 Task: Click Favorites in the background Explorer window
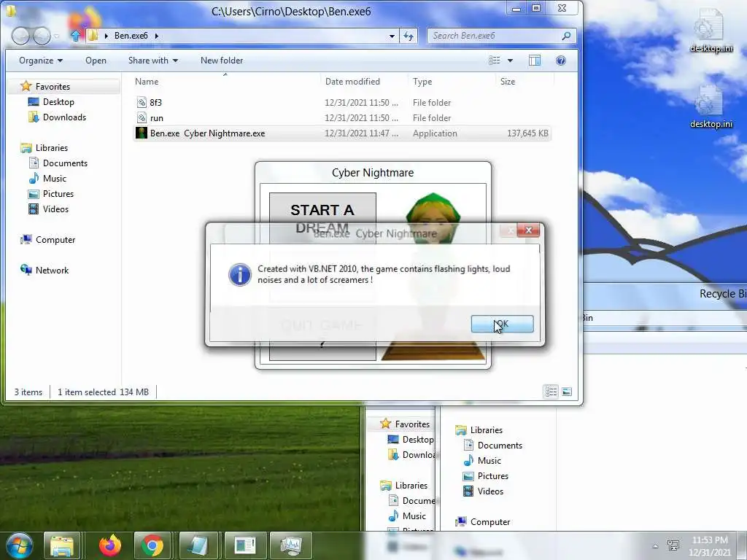pyautogui.click(x=412, y=424)
